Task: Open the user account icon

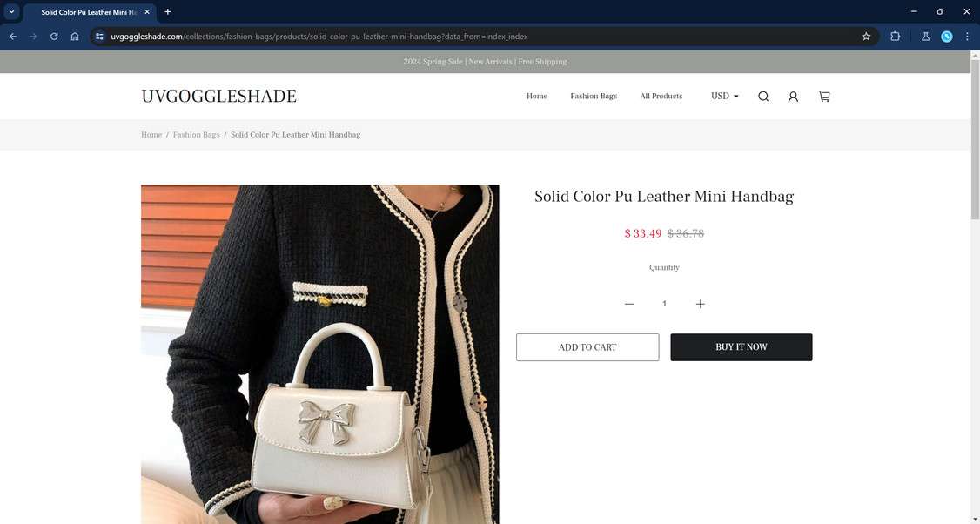Action: 793,97
